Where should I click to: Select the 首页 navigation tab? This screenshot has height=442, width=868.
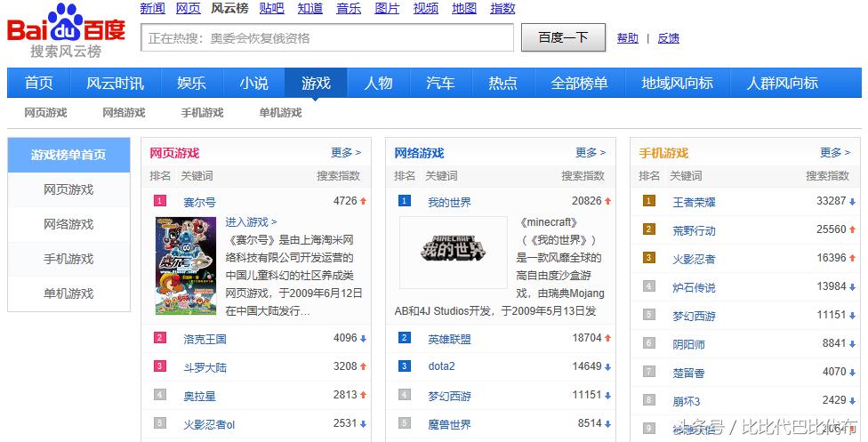39,83
